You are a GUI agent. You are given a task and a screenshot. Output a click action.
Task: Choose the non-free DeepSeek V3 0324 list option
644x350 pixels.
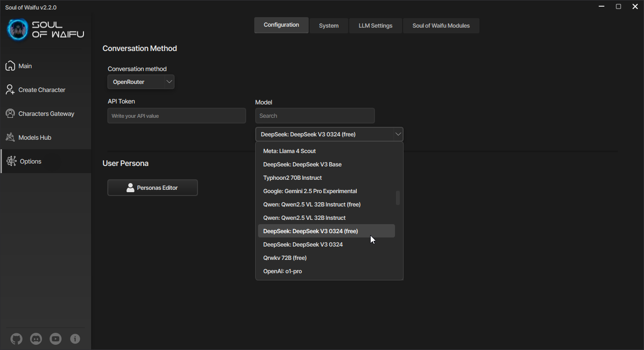[x=326, y=245]
